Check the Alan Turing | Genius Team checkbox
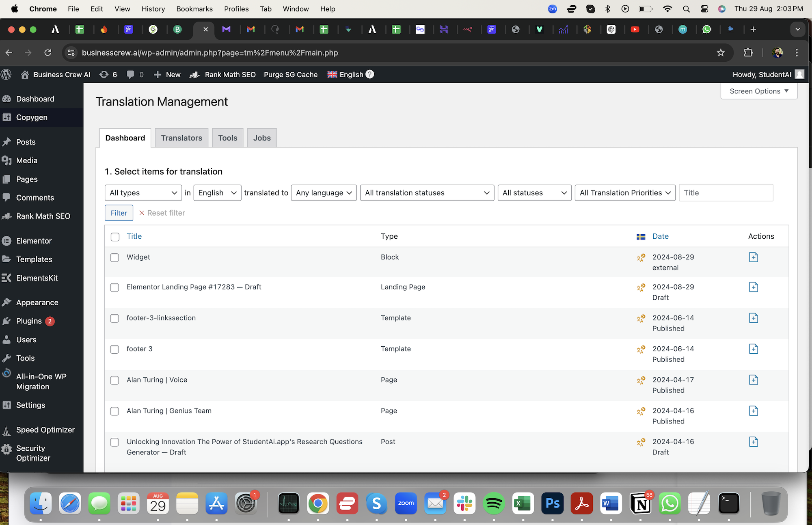Image resolution: width=812 pixels, height=525 pixels. click(114, 411)
